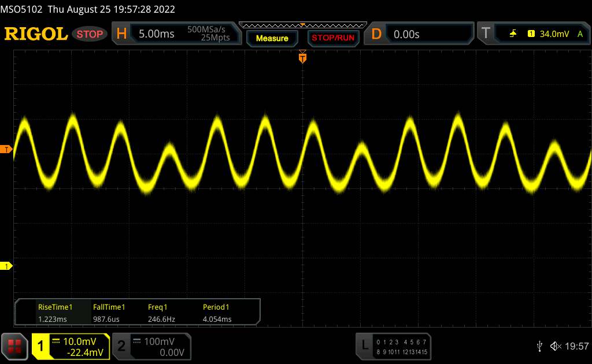Image resolution: width=592 pixels, height=364 pixels.
Task: Open the trigger level 34.0mV setting
Action: tap(553, 34)
